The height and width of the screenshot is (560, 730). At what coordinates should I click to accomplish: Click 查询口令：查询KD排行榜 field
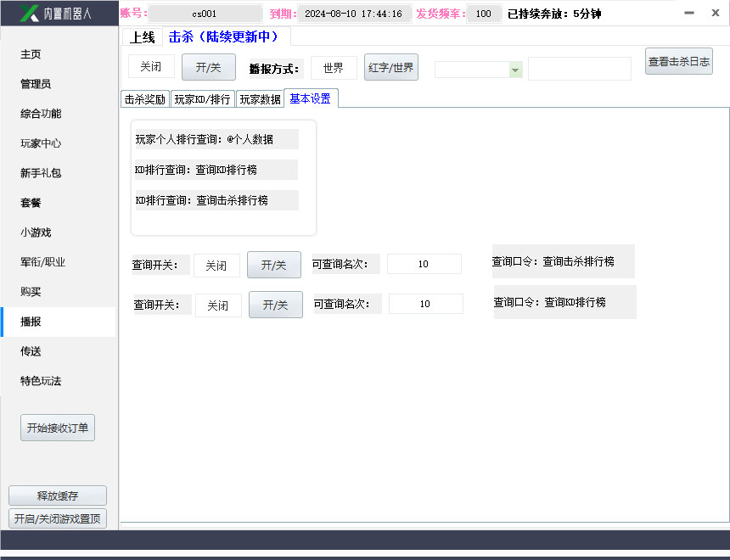[x=565, y=302]
